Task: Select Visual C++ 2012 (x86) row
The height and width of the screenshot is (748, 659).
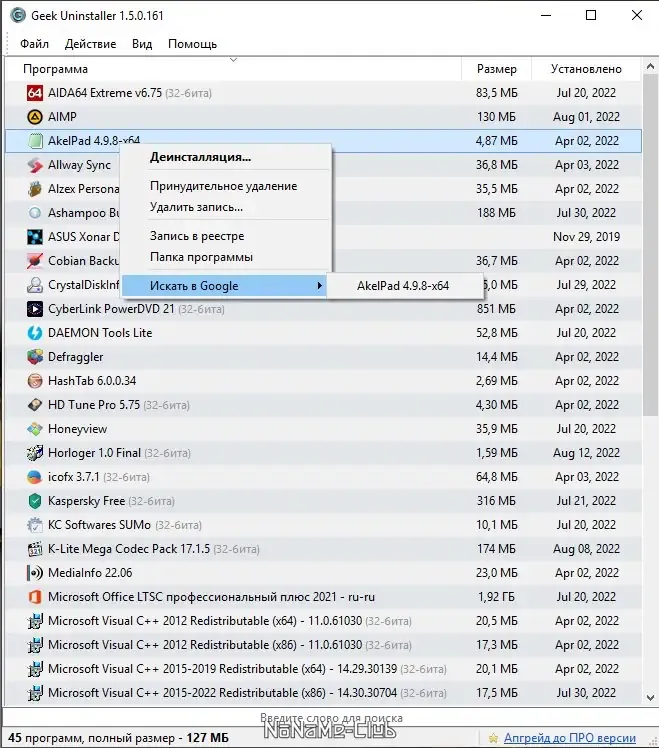Action: (x=323, y=644)
